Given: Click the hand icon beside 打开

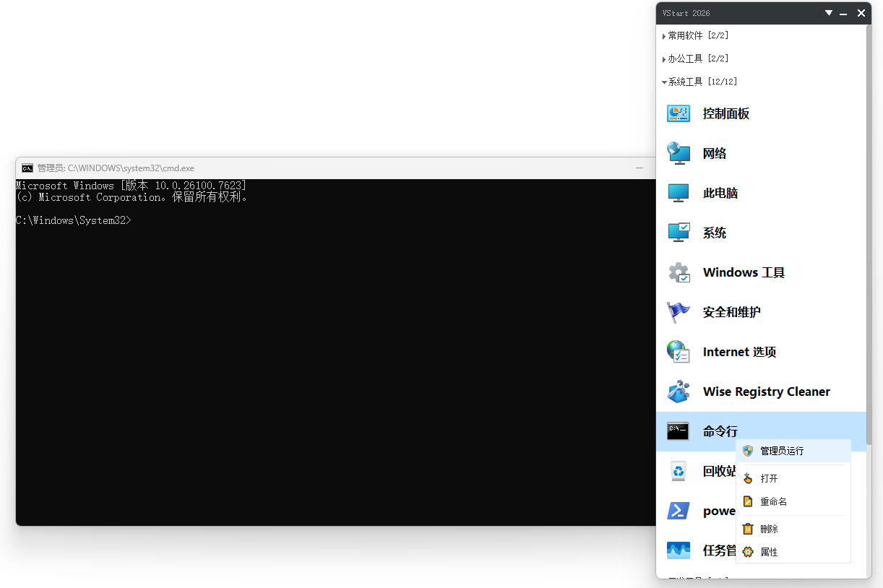Looking at the screenshot, I should coord(748,478).
